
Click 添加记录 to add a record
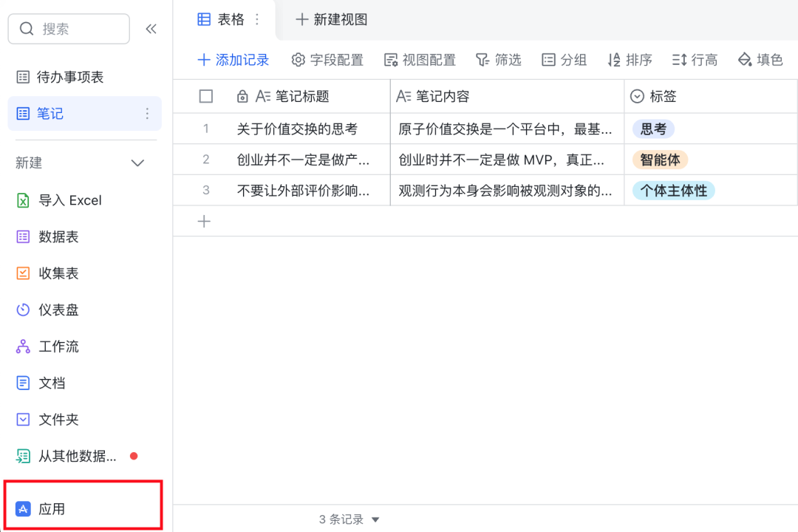coord(233,60)
